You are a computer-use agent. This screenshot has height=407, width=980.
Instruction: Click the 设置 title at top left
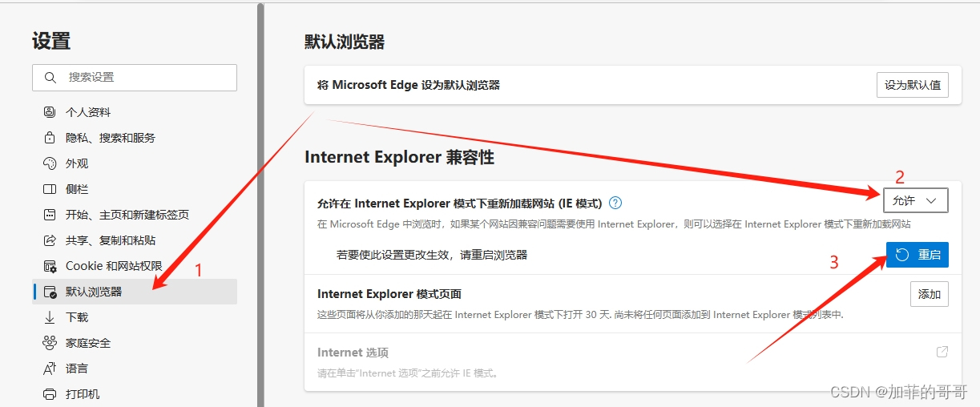(x=51, y=41)
